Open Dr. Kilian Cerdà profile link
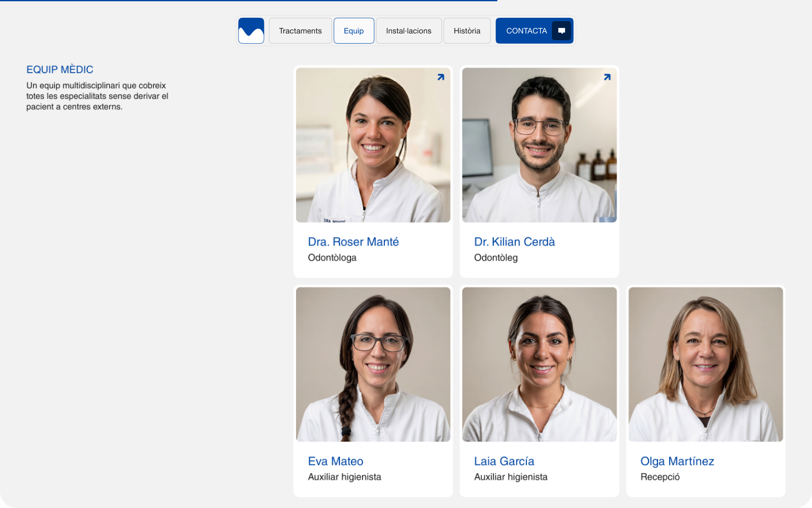 coord(514,242)
